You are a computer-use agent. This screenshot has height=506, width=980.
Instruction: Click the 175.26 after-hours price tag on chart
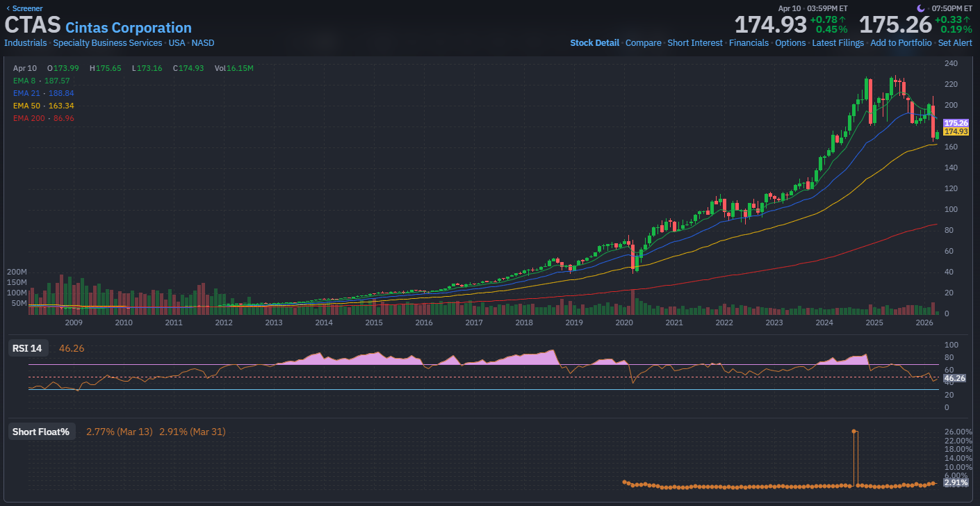pos(956,123)
